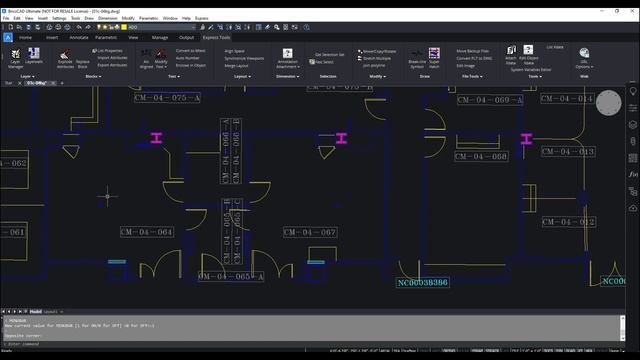Open the cloud side panel icon

pyautogui.click(x=633, y=208)
